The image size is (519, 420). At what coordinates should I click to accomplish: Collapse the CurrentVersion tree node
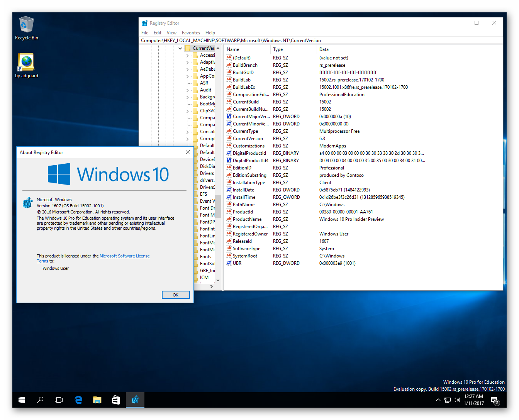(x=180, y=48)
